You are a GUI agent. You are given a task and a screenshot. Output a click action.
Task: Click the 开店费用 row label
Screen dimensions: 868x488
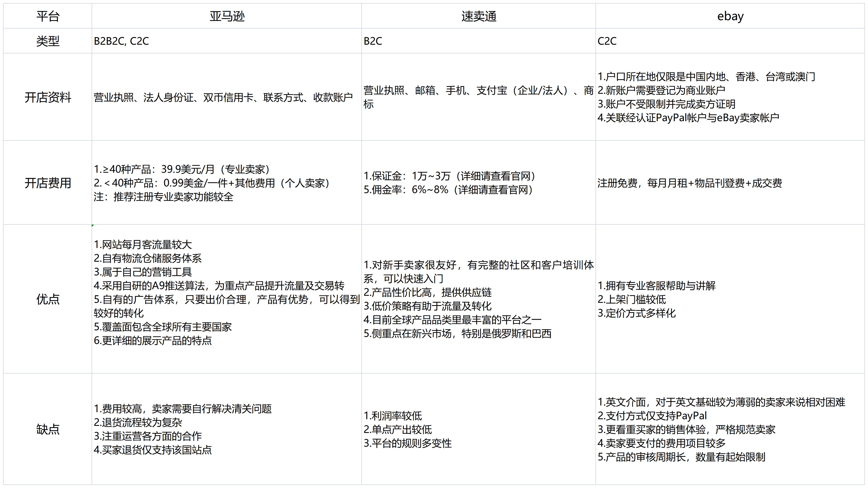48,183
